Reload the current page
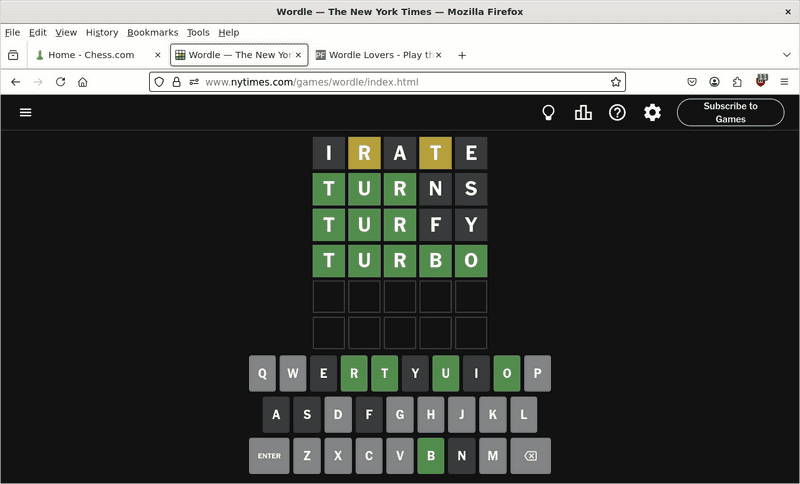 tap(60, 82)
